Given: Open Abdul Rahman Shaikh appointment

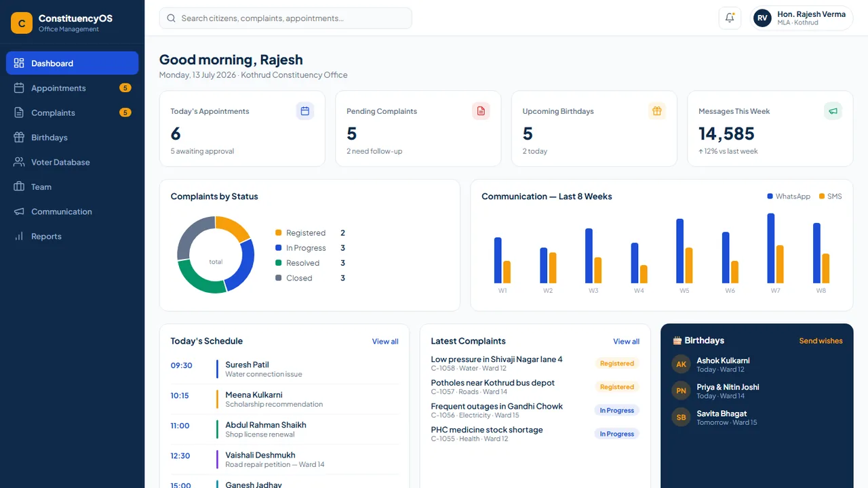Looking at the screenshot, I should tap(285, 430).
